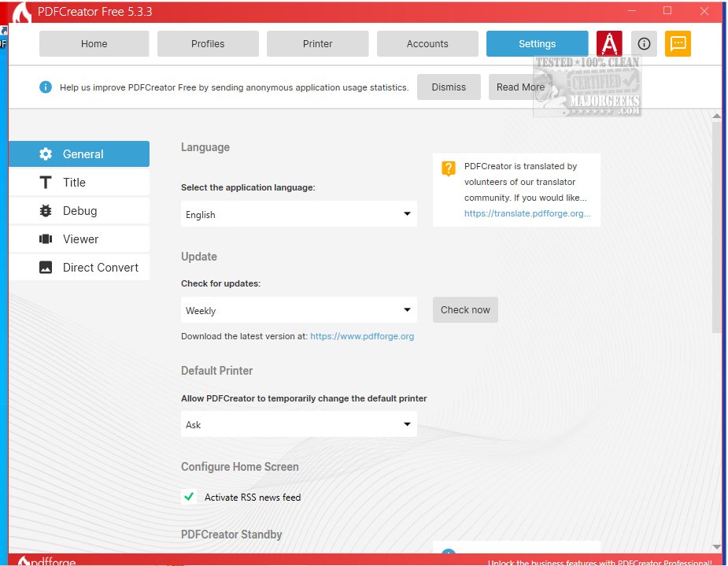Viewport: 728px width, 566px height.
Task: Open Debug settings section
Action: [x=79, y=211]
